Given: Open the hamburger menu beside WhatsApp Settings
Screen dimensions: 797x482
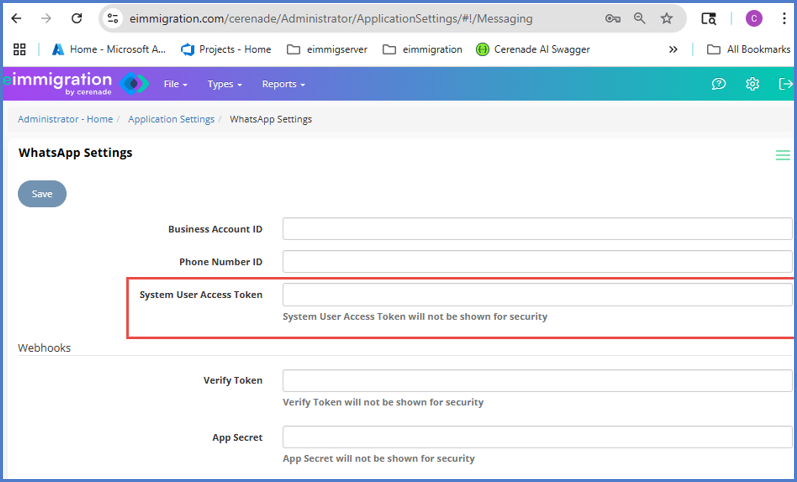Looking at the screenshot, I should click(x=783, y=155).
